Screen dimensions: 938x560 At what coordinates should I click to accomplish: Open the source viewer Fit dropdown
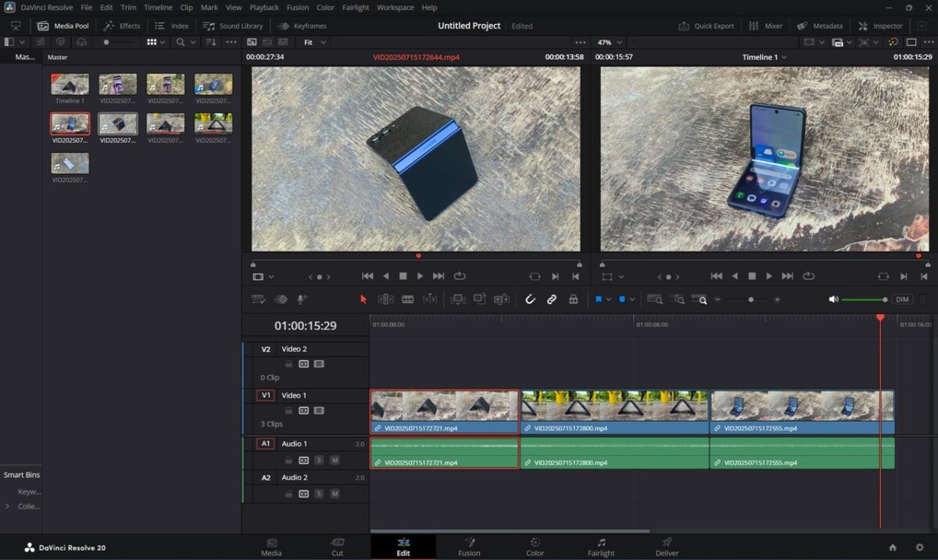point(315,42)
